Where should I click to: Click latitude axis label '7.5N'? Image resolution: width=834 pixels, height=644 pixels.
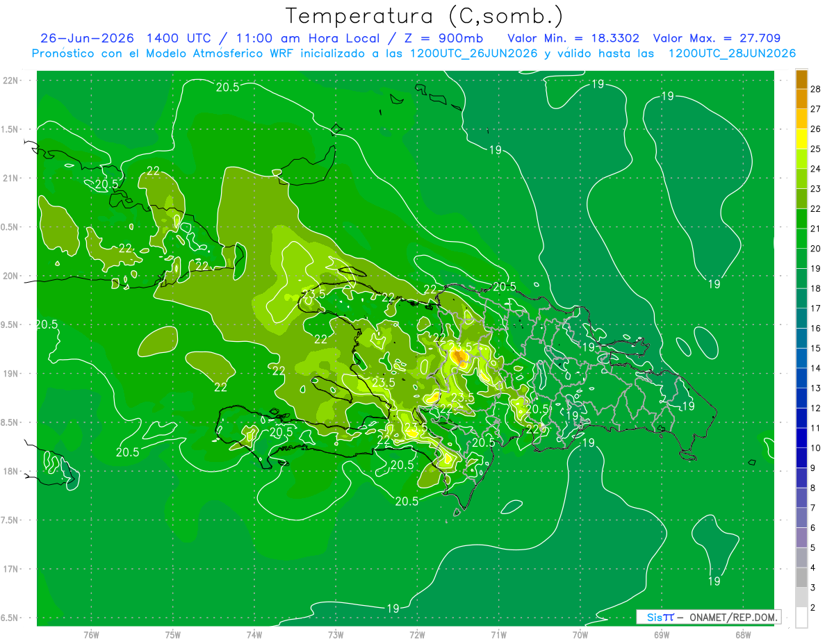point(10,520)
